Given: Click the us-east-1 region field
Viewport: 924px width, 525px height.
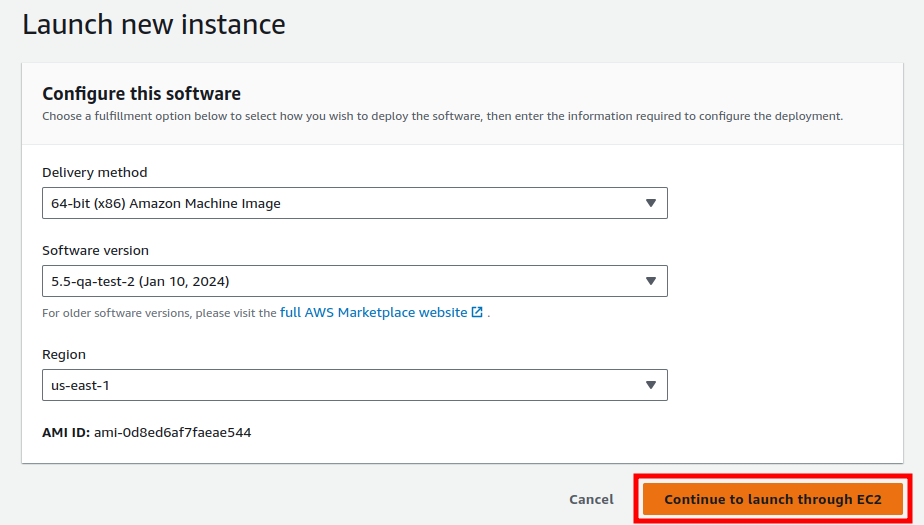Looking at the screenshot, I should (355, 385).
